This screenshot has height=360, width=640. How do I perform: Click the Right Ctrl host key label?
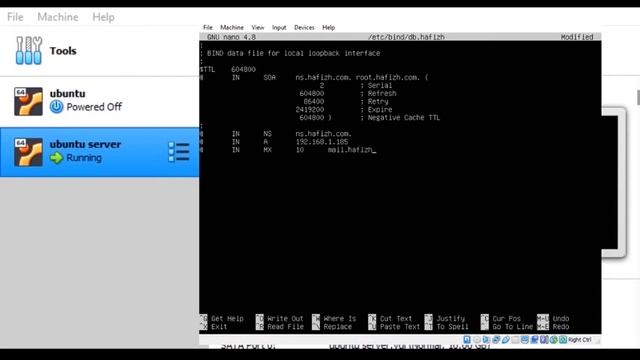[x=579, y=340]
